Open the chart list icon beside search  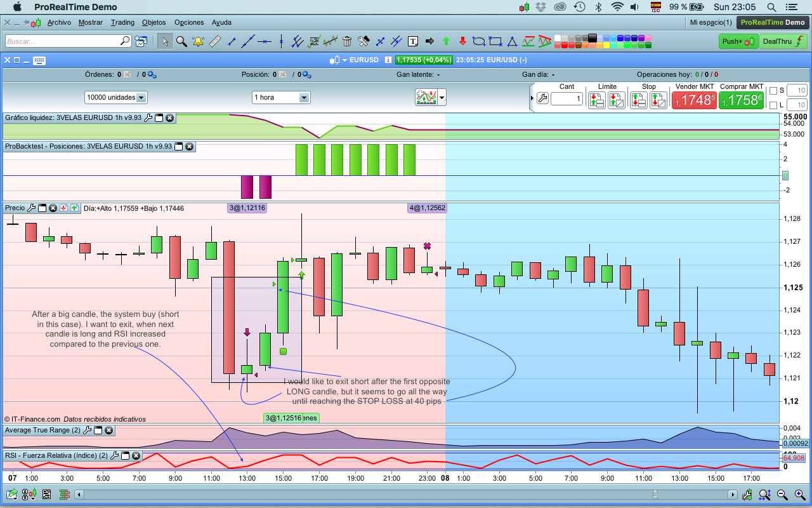(x=141, y=41)
